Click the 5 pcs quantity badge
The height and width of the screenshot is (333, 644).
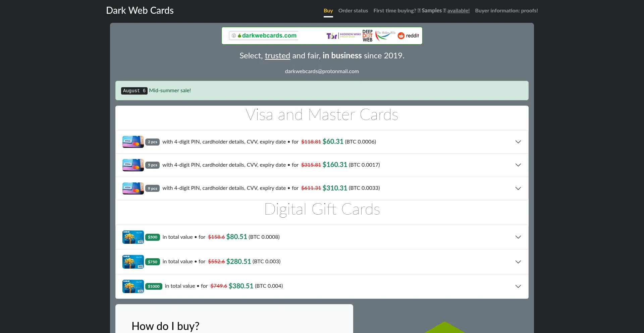[x=152, y=165]
